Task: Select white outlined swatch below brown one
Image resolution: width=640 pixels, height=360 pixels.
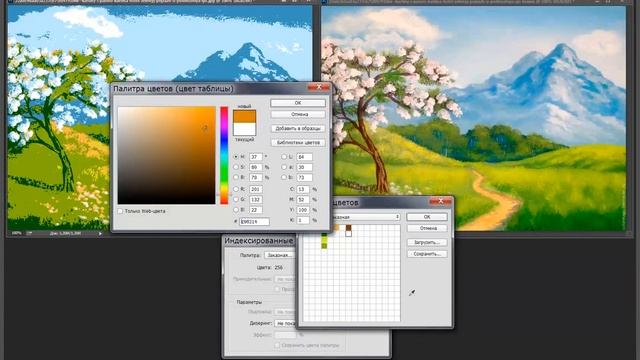Action: 348,233
